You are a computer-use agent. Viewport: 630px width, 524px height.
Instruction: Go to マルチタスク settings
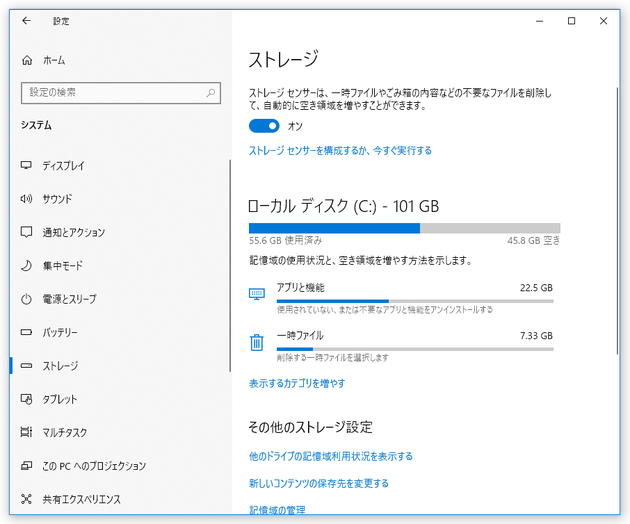(120, 432)
